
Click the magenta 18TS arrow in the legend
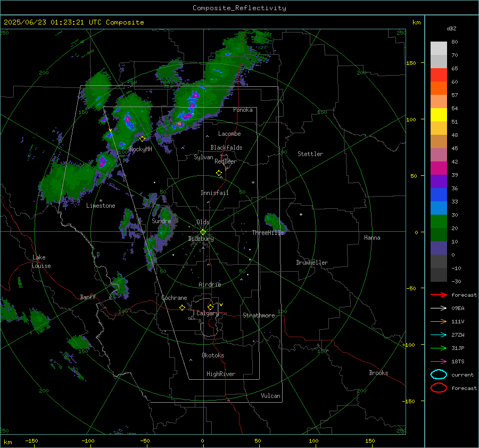tap(439, 362)
